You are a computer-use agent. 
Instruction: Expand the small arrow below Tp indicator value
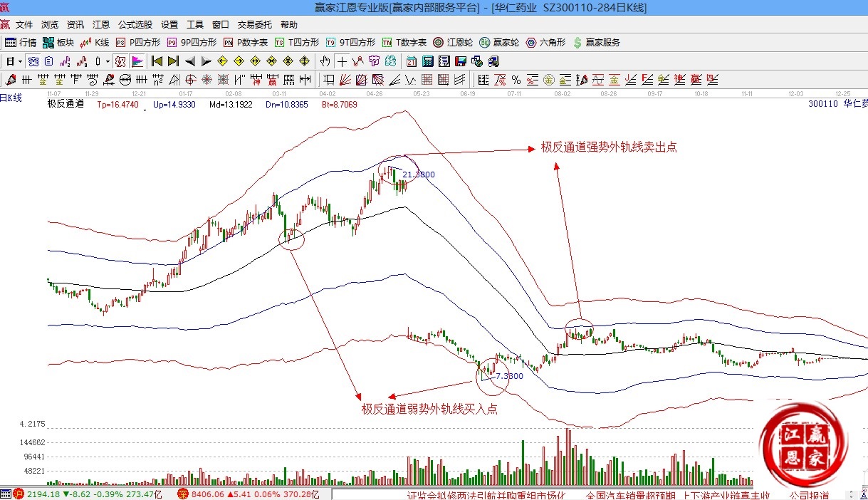pyautogui.click(x=145, y=110)
